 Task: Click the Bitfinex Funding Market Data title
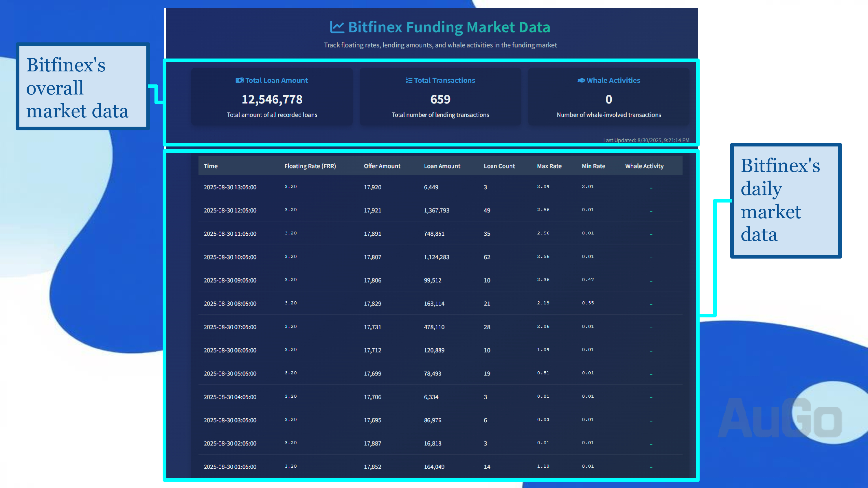coord(449,27)
